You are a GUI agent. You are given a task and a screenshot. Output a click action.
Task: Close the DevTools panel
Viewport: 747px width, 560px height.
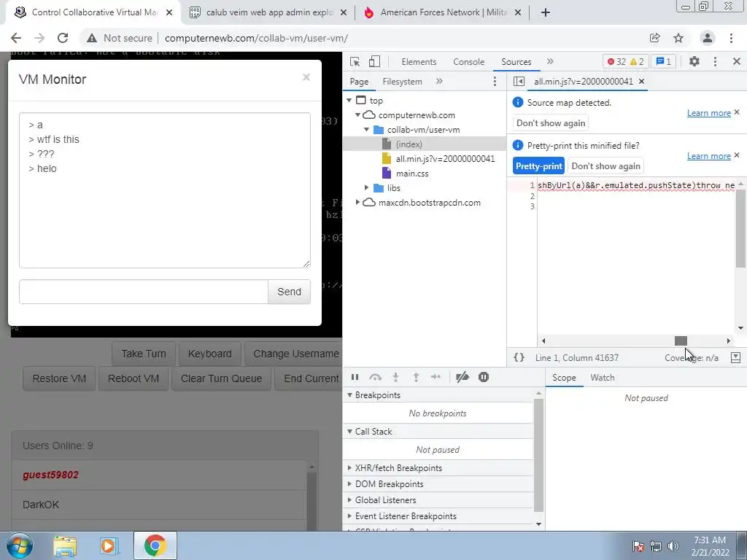pyautogui.click(x=737, y=61)
